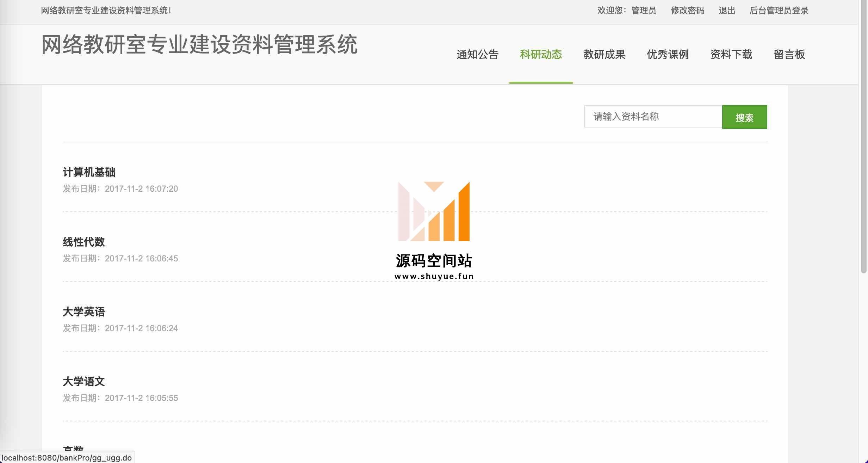The width and height of the screenshot is (868, 463).
Task: Click the date 2017-11-2 16:05:55
Action: point(141,398)
